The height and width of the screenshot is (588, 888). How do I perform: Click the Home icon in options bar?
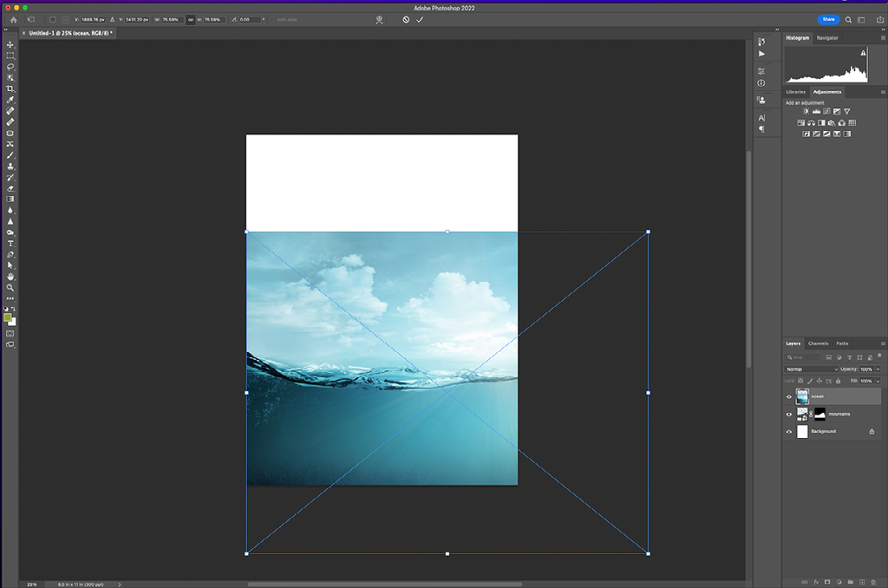point(13,19)
